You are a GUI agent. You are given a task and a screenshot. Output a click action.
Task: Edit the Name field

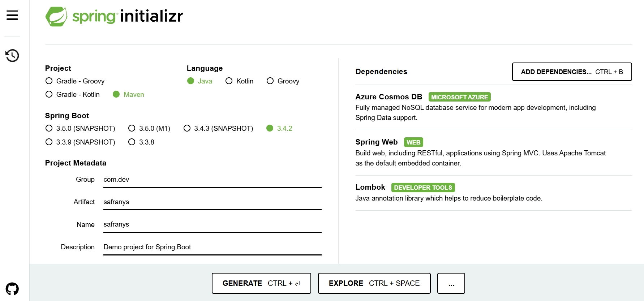pos(212,224)
